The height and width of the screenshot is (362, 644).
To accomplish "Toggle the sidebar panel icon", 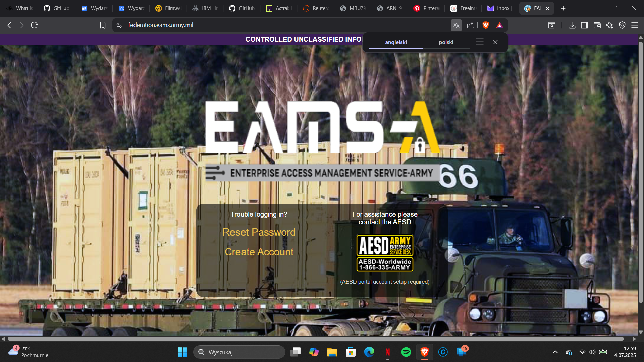I will click(x=584, y=25).
